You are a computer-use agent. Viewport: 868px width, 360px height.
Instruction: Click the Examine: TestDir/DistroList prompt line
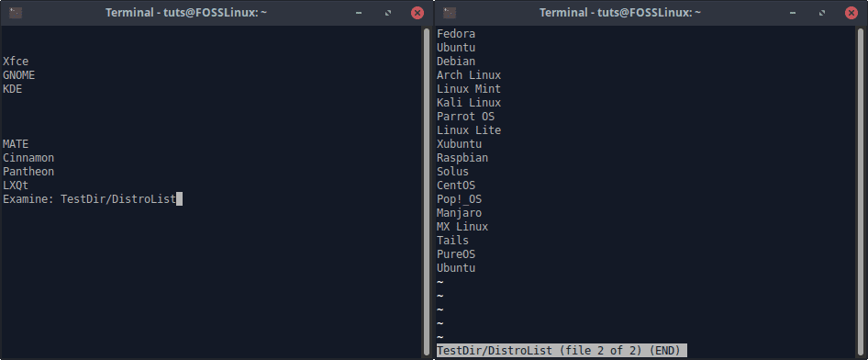click(93, 199)
